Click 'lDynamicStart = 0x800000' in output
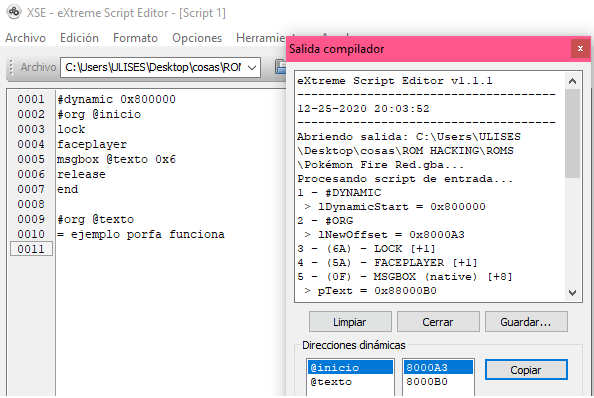The width and height of the screenshot is (594, 398). 402,206
